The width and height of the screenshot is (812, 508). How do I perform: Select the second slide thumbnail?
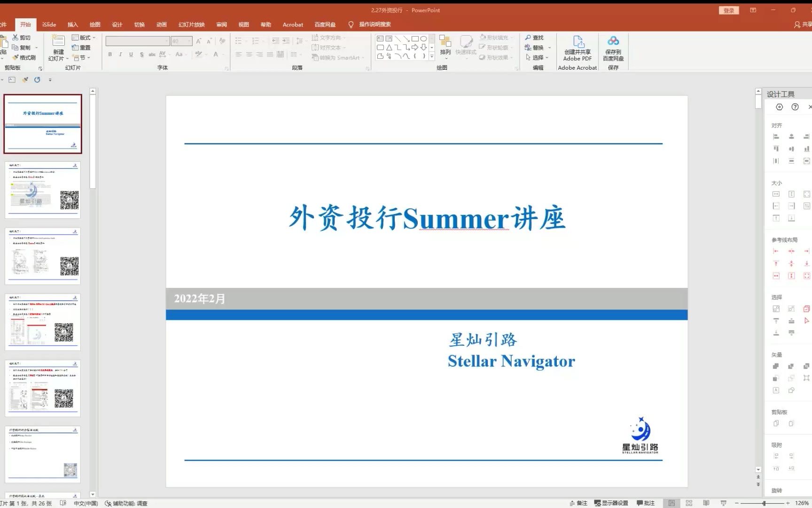(43, 190)
